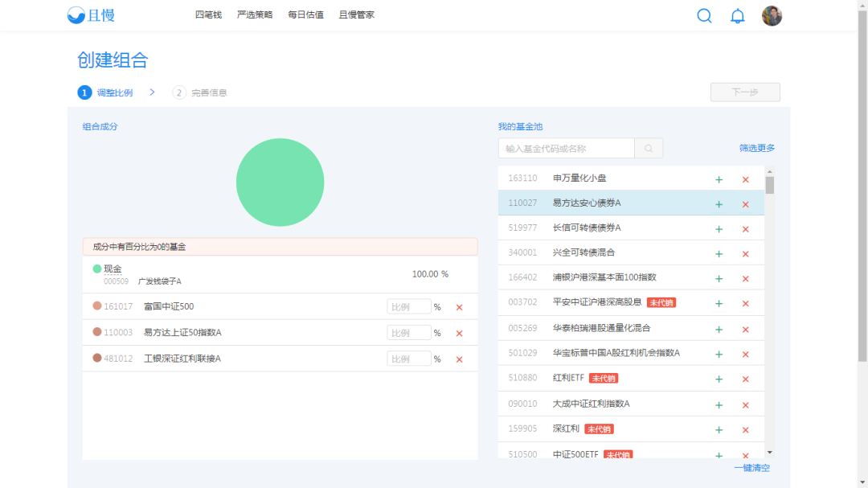868x488 pixels.
Task: Delete 富国中证500 from portfolio components
Action: point(459,307)
